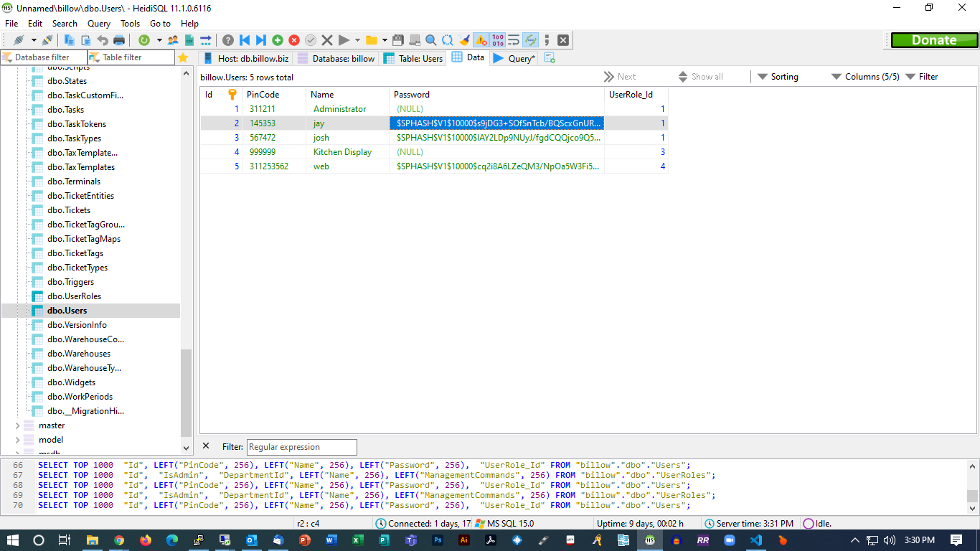The width and height of the screenshot is (980, 551).
Task: Open the Filter dropdown
Action: click(922, 77)
